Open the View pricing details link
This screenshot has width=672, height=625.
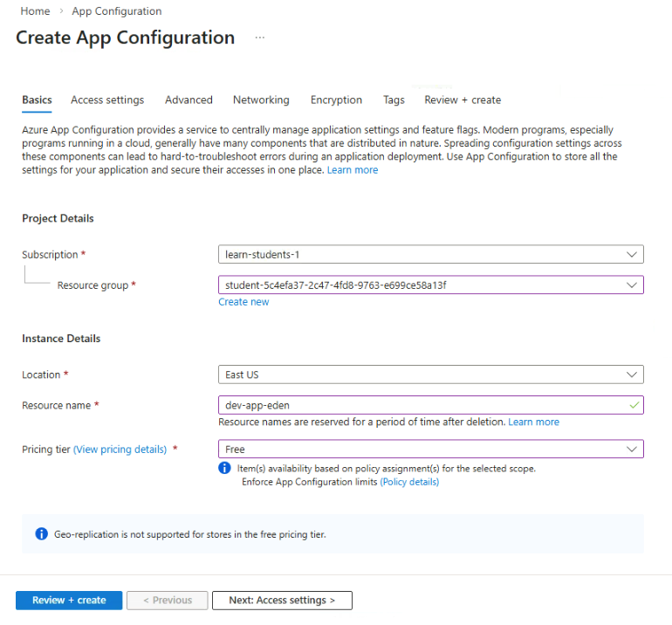coord(120,450)
